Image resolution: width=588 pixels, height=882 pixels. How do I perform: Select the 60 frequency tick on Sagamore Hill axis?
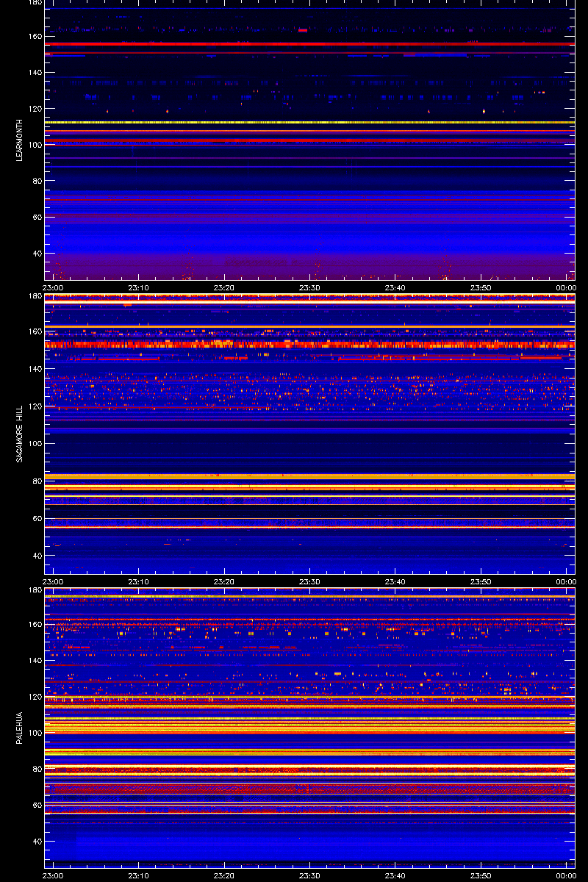[x=37, y=519]
